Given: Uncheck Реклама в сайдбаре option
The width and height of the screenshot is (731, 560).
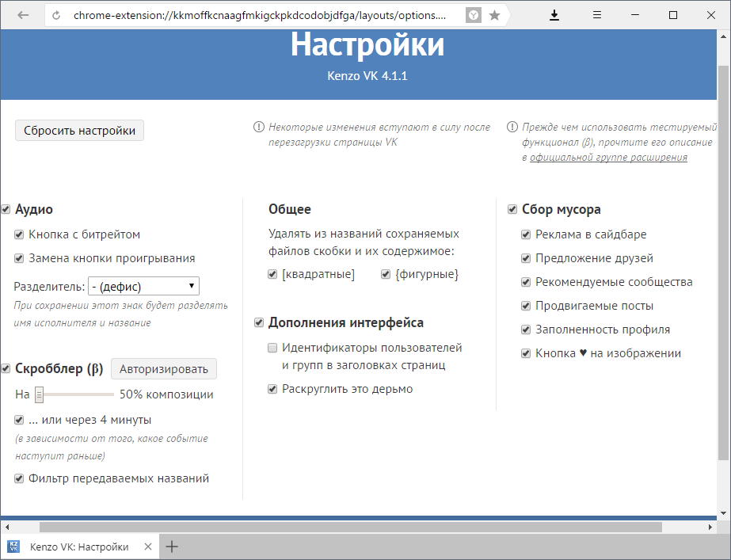Looking at the screenshot, I should click(x=526, y=235).
